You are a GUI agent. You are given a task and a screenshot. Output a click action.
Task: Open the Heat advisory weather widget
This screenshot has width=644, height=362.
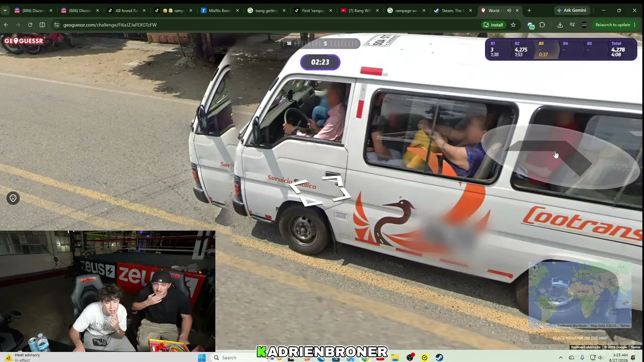21,357
